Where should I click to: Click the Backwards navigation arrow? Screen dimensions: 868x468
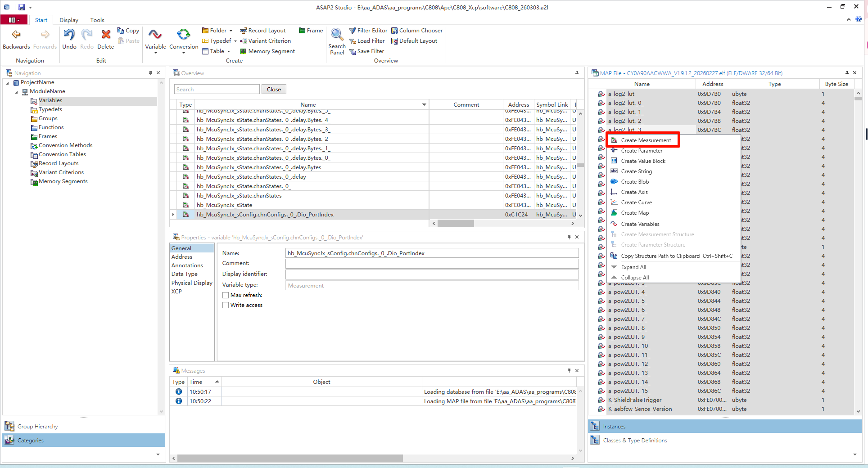pos(16,35)
